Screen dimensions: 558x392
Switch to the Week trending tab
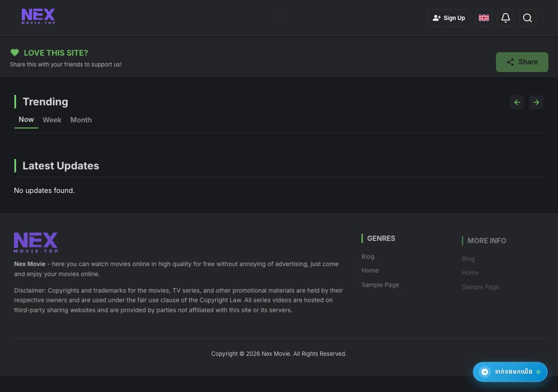(x=52, y=120)
